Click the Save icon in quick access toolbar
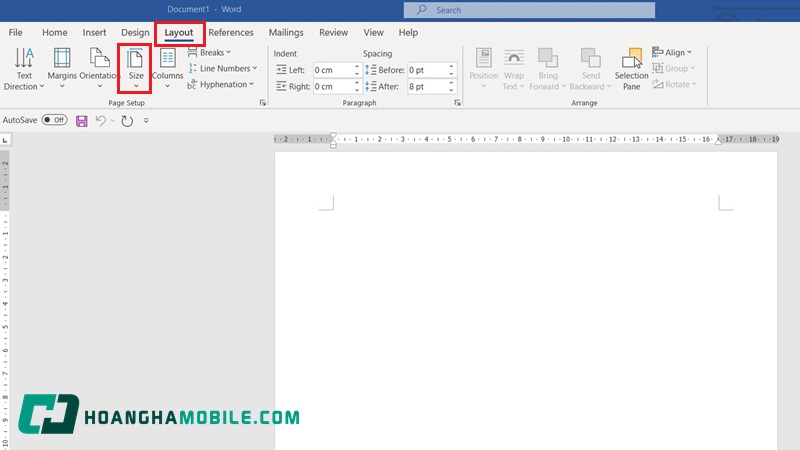This screenshot has width=800, height=450. 82,120
